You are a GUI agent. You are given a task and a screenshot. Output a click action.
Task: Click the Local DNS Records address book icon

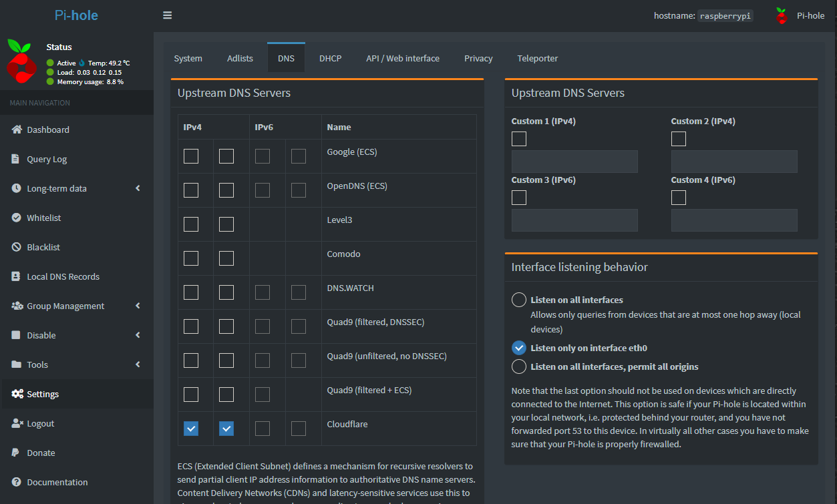point(16,276)
